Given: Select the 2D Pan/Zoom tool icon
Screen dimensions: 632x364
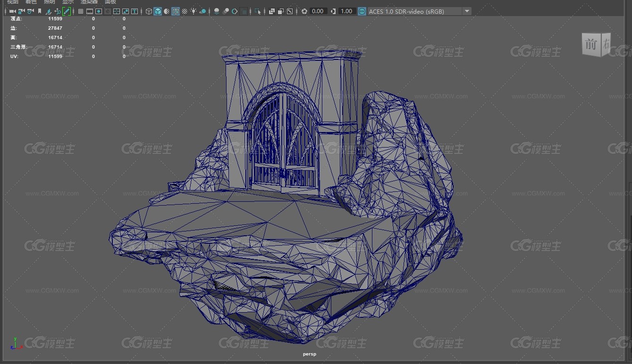Looking at the screenshot, I should [58, 11].
